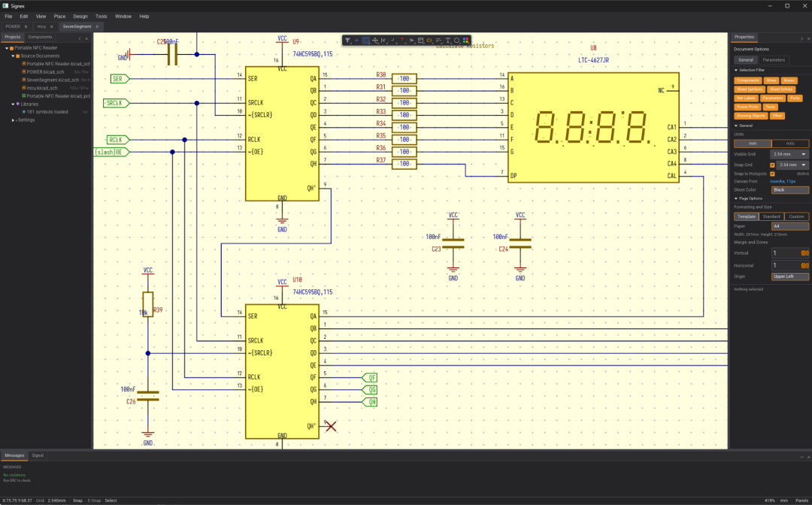The height and width of the screenshot is (505, 812).
Task: Close the SevenSegment document tab
Action: click(x=97, y=26)
